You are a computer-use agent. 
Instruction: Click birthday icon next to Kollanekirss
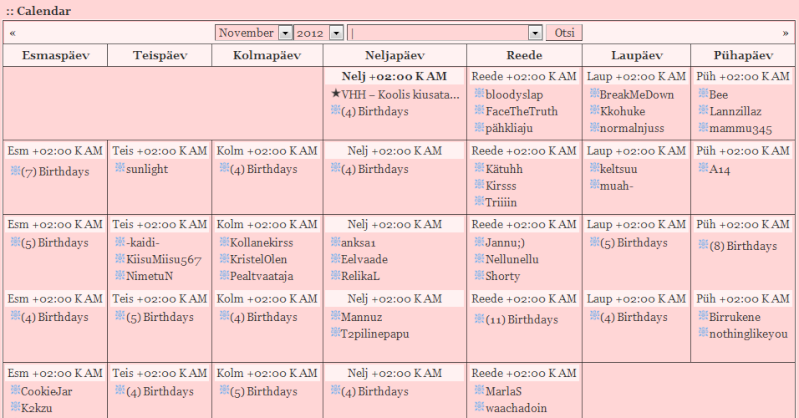click(224, 242)
